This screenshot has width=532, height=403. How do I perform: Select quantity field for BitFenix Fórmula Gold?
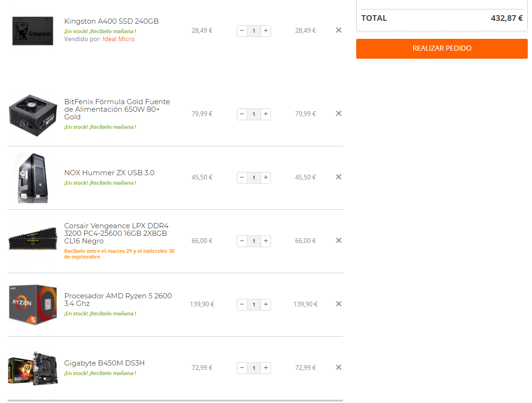pyautogui.click(x=254, y=114)
